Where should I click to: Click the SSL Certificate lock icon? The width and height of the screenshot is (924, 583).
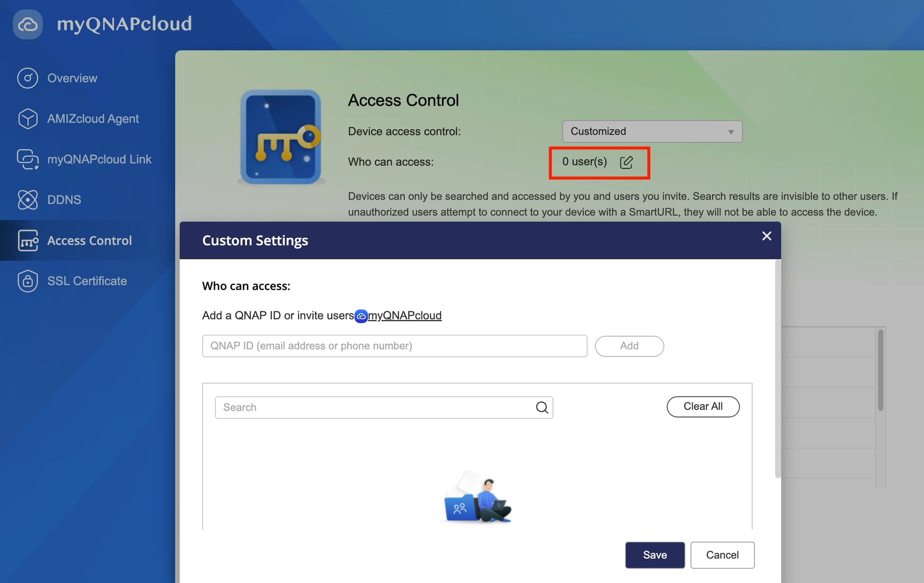click(27, 281)
